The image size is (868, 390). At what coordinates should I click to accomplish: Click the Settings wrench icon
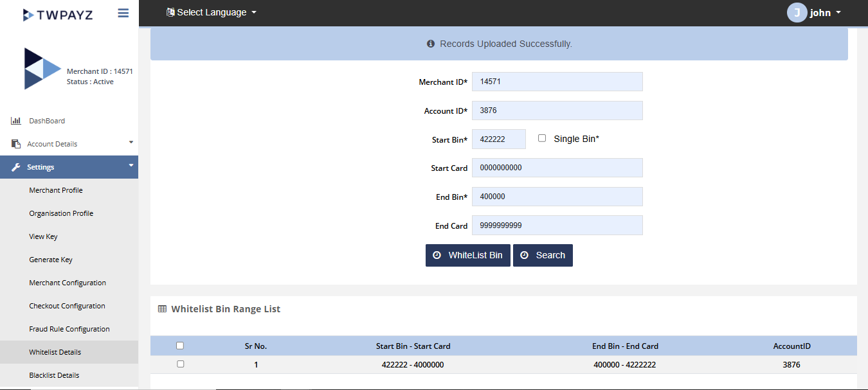pos(16,167)
